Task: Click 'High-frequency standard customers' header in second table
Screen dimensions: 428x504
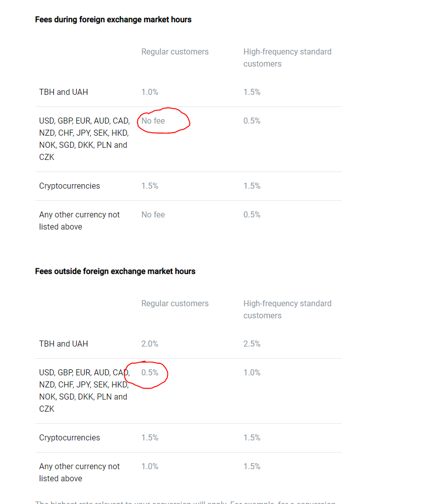Action: [x=287, y=310]
